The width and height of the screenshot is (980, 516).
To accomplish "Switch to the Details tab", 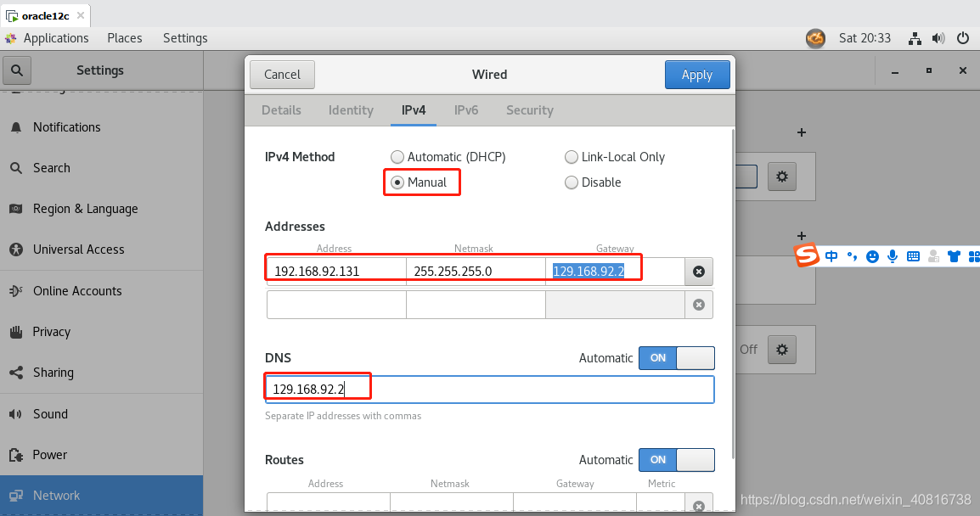I will [x=281, y=110].
